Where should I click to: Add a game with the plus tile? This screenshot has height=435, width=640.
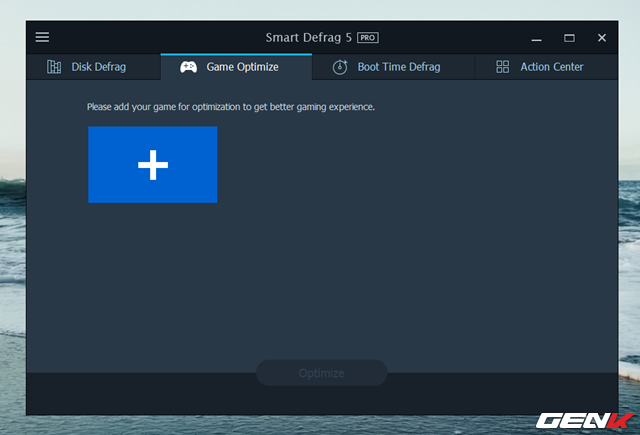click(x=153, y=164)
